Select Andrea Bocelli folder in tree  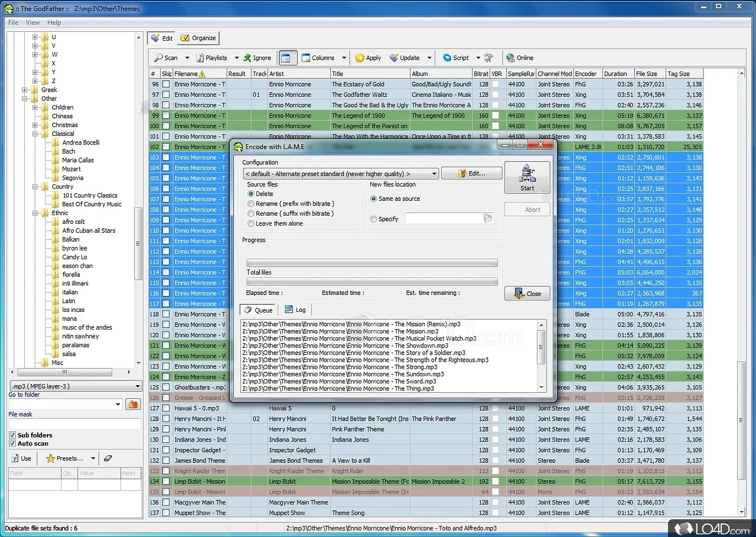point(81,142)
